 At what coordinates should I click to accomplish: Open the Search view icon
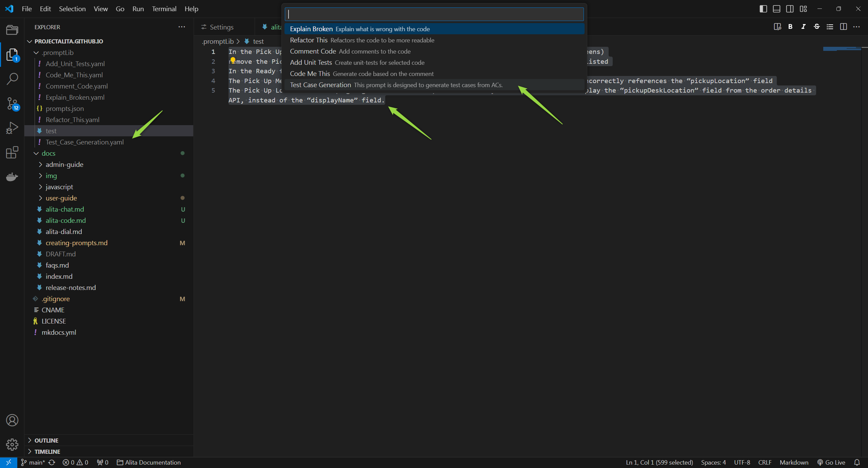coord(12,79)
